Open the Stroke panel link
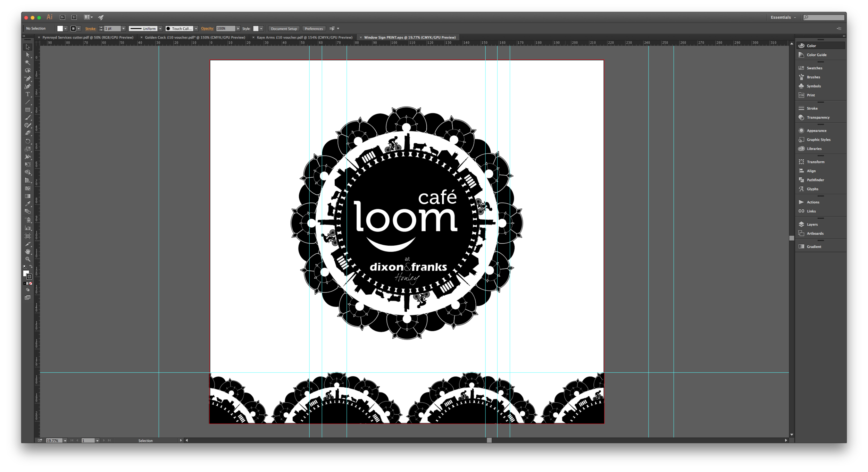The image size is (868, 472). 91,28
